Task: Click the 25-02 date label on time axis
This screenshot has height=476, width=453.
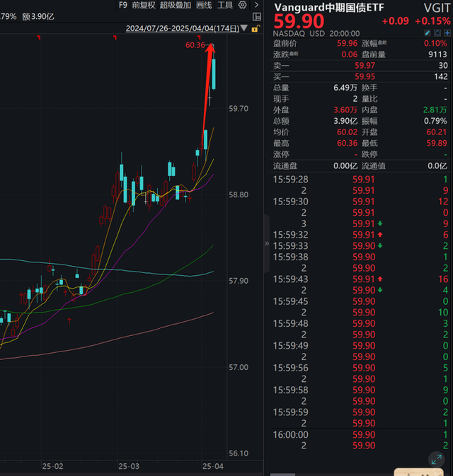Action: tap(52, 466)
